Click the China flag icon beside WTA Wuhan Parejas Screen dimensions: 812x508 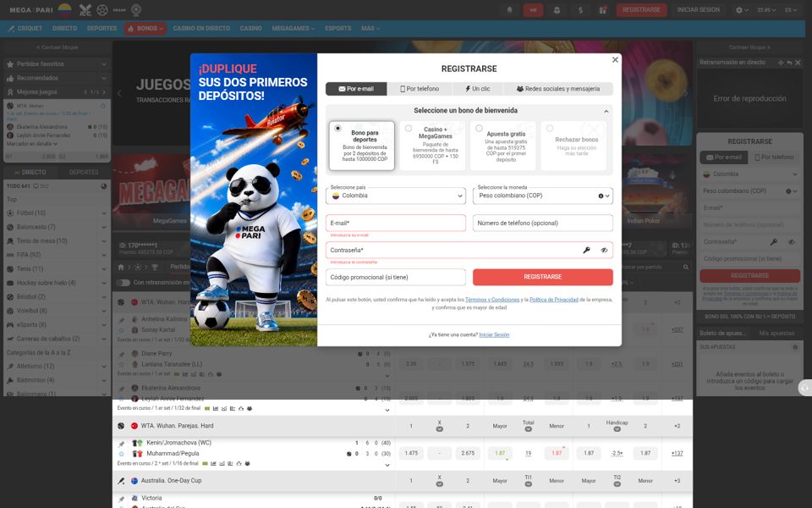pos(134,426)
